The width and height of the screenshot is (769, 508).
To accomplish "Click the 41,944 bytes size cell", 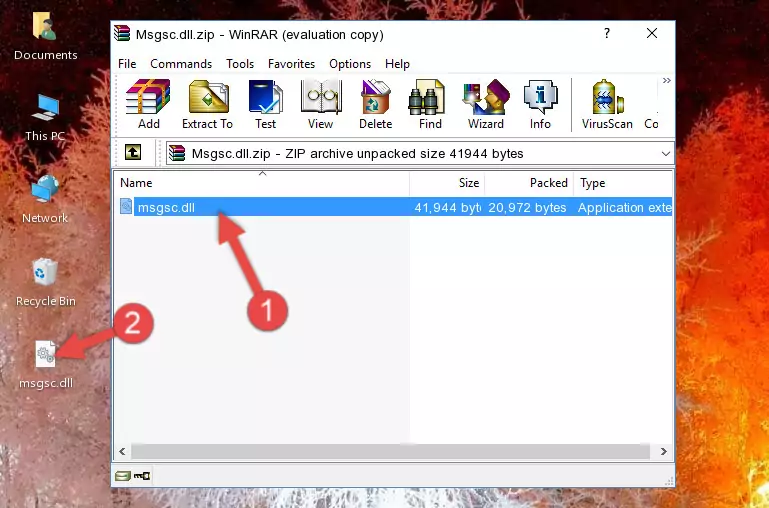I will (x=447, y=207).
